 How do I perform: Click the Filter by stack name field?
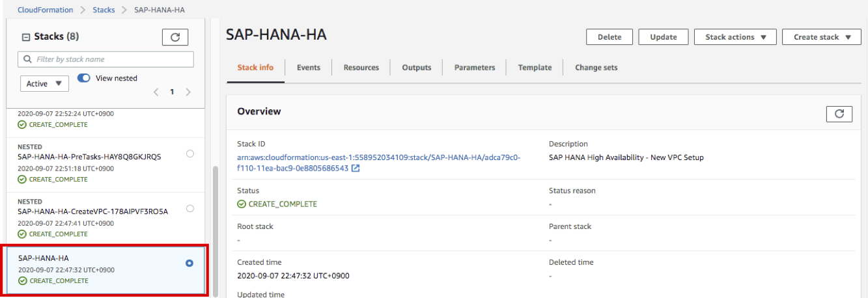point(112,59)
